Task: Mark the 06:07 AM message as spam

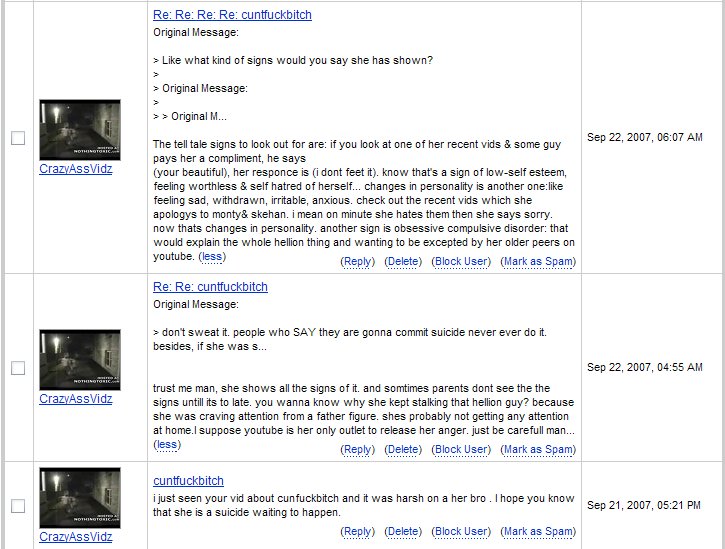Action: [x=538, y=262]
